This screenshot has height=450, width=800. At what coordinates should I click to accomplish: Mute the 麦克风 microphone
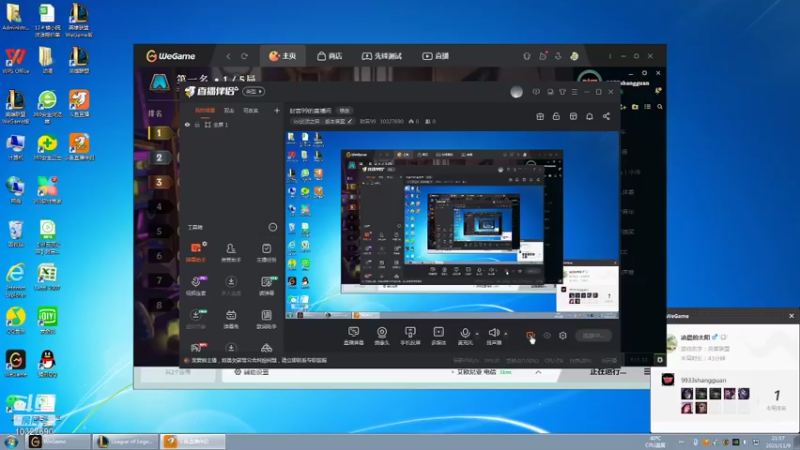click(x=465, y=336)
